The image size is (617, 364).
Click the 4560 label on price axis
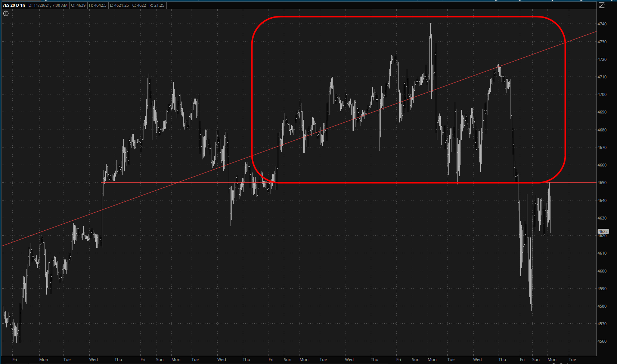[x=602, y=341]
